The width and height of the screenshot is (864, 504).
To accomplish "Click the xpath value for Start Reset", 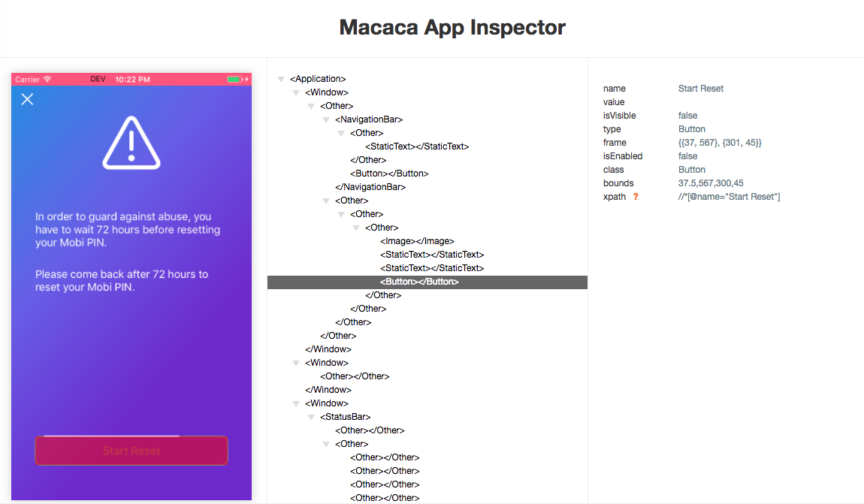I will [x=729, y=197].
